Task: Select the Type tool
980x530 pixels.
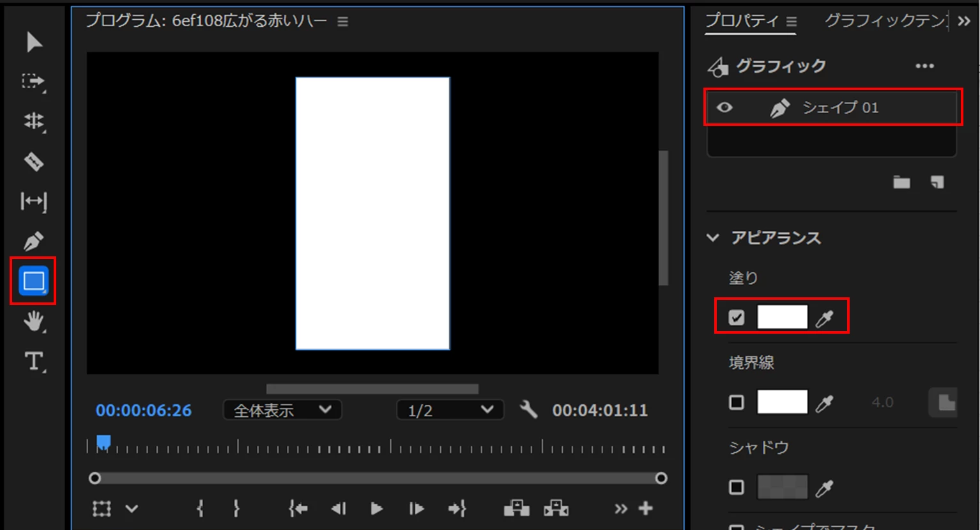Action: [34, 361]
